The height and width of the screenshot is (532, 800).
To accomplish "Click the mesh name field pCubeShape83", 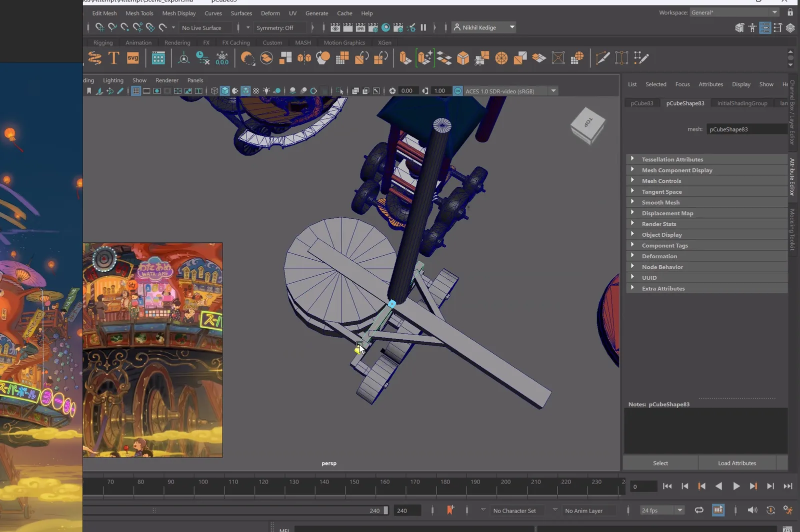I will (747, 129).
